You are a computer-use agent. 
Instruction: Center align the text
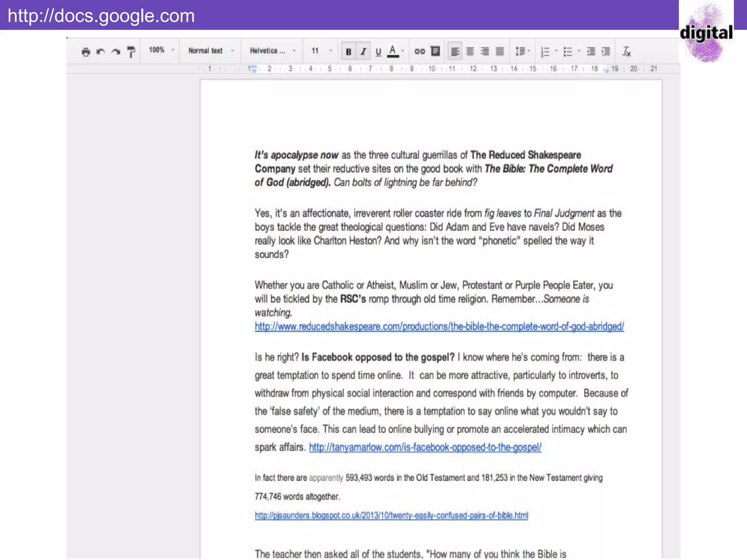470,52
